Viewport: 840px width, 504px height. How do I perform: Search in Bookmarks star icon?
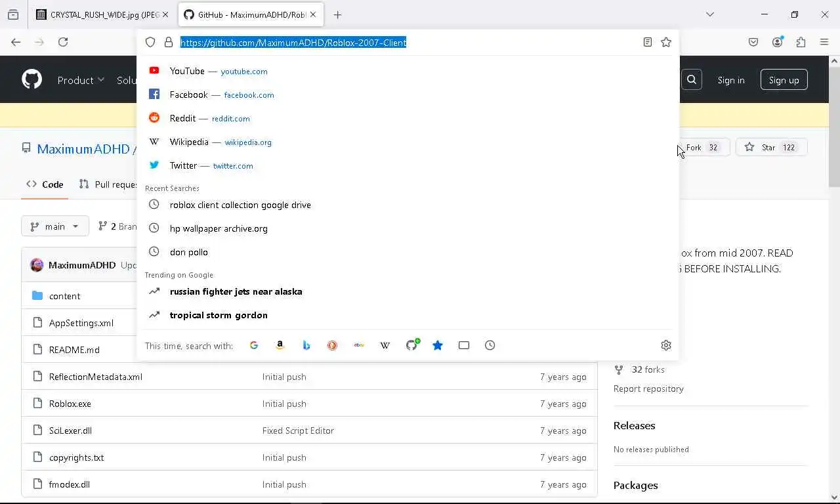pos(438,345)
